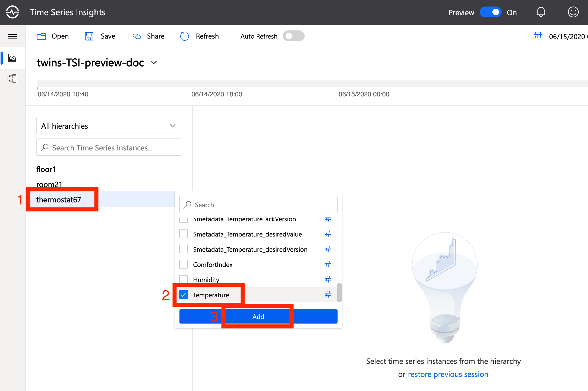Click the Share link icon
Image resolution: width=588 pixels, height=391 pixels.
pyautogui.click(x=137, y=36)
